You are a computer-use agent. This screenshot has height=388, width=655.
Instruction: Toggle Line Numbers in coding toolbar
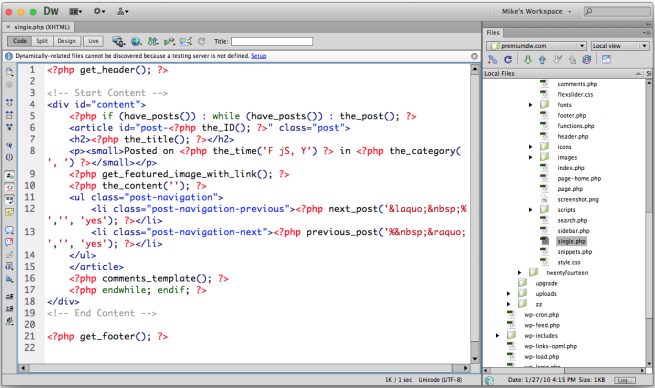[9, 175]
